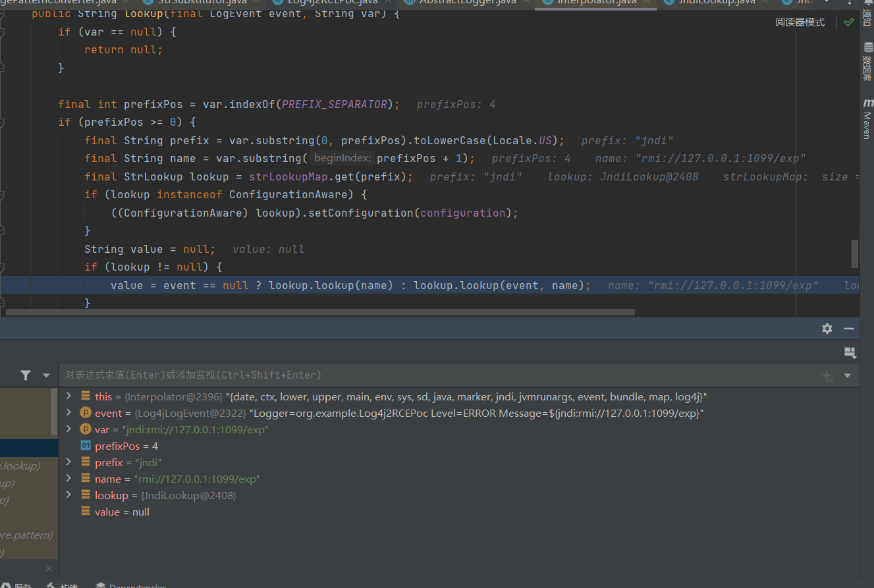Click primitive icon beside prefixPos
The width and height of the screenshot is (874, 588).
tap(86, 446)
